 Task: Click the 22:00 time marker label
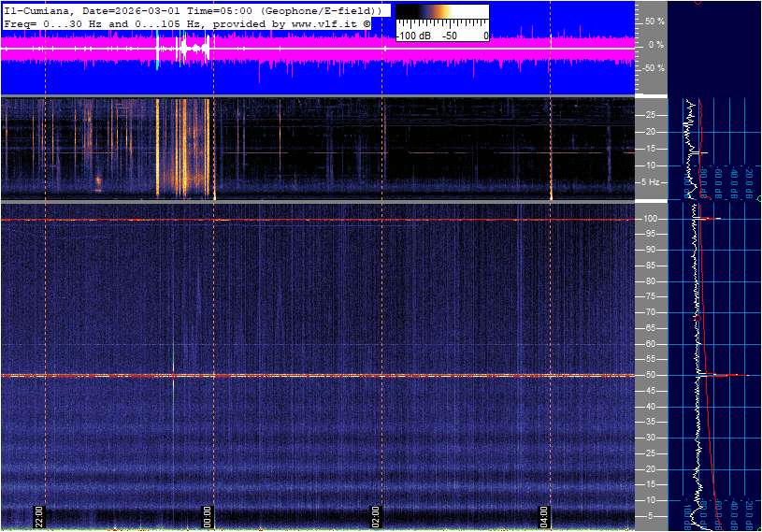[x=40, y=517]
